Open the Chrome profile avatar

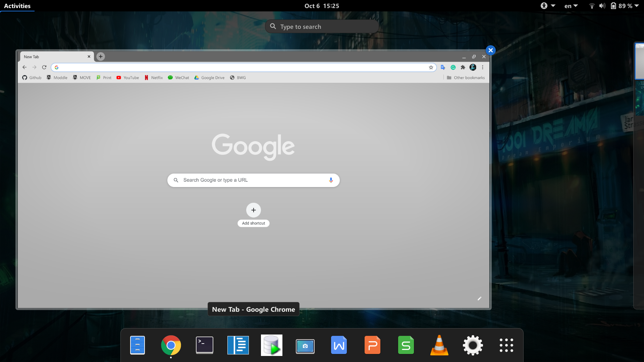tap(473, 67)
